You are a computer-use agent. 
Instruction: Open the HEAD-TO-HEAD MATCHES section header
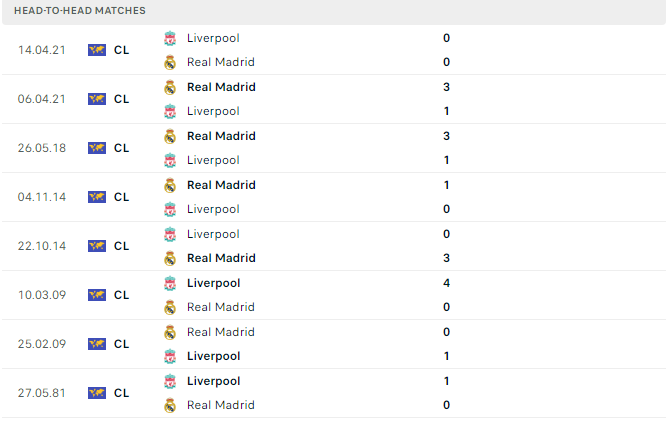tap(79, 11)
